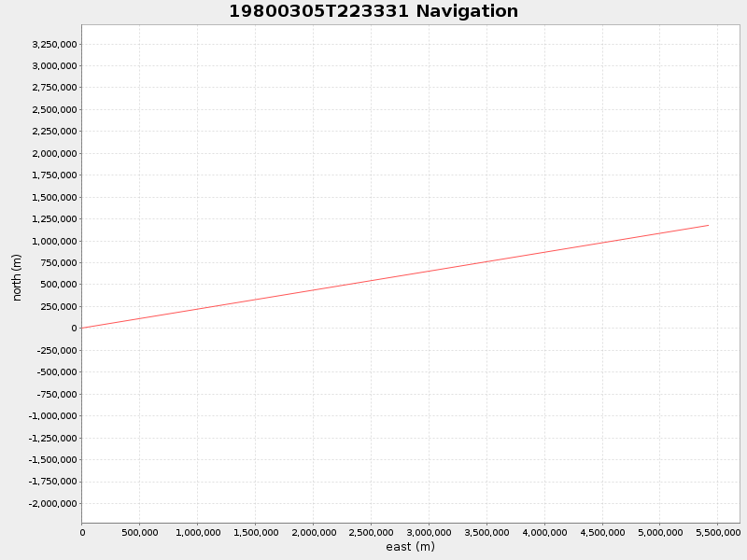The width and height of the screenshot is (747, 560).
Task: Click the '-1,750,000' north axis tick label
Action: tap(52, 482)
